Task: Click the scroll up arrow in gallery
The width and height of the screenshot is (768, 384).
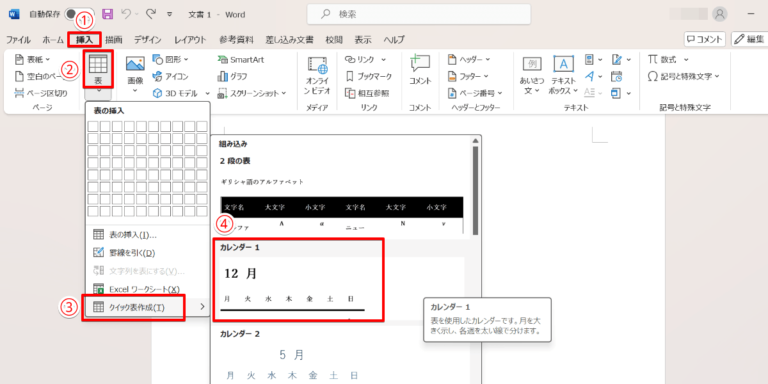Action: point(475,141)
